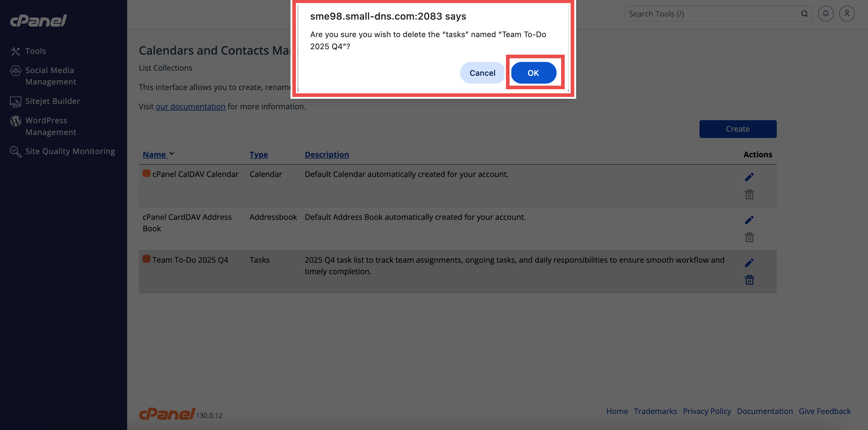Image resolution: width=868 pixels, height=430 pixels.
Task: Open Sitejet Builder in the sidebar
Action: [53, 101]
